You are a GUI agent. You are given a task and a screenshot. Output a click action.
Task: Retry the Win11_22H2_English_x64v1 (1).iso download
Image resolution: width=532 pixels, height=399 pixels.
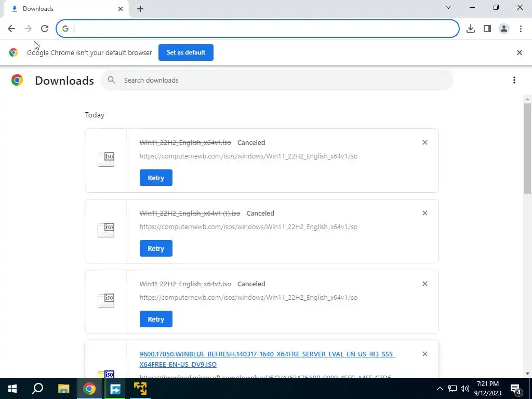[x=156, y=248]
